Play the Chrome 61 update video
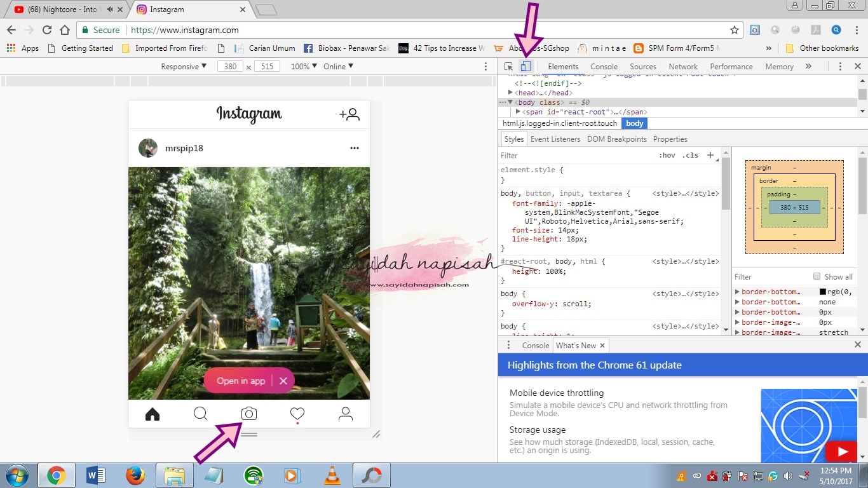Screen dimensions: 868x488 [x=842, y=452]
